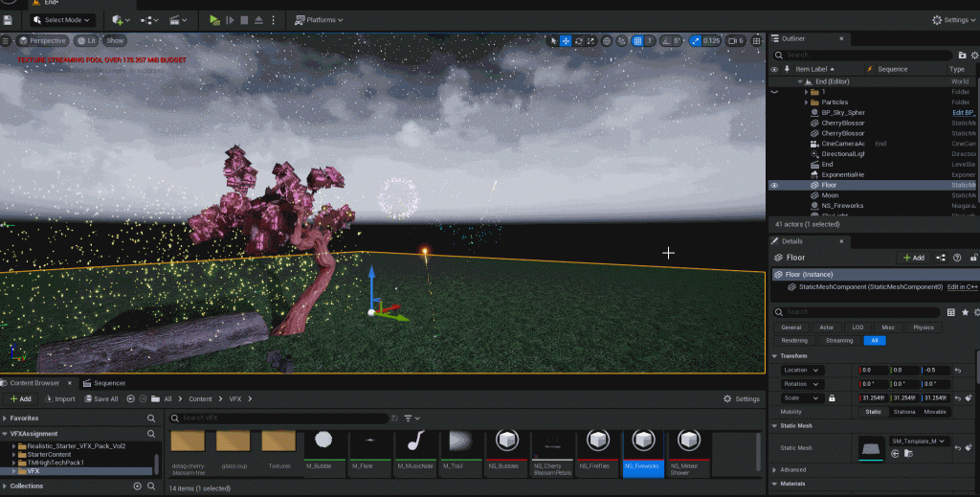
Task: Reset Location to default with arrow icon
Action: [957, 370]
